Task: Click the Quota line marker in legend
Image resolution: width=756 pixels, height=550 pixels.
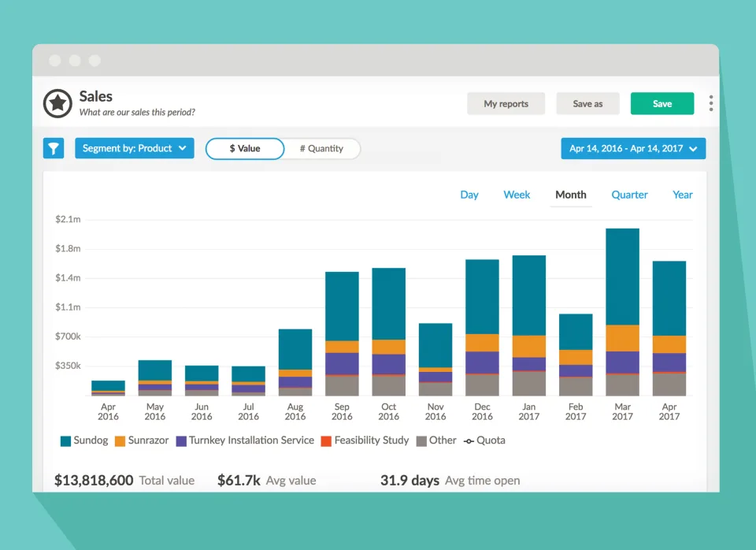Action: point(469,441)
